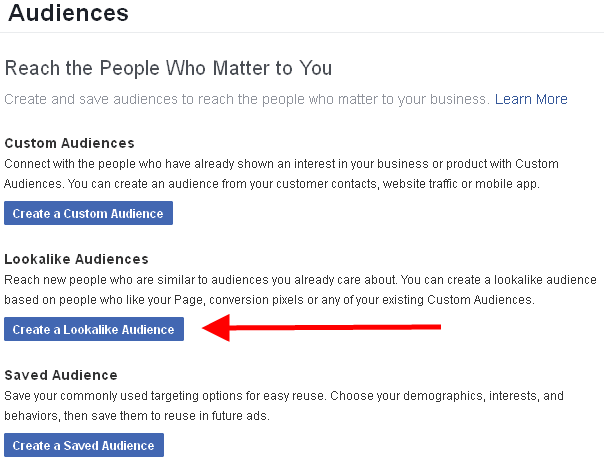604x471 pixels.
Task: Open the Learn More link
Action: pyautogui.click(x=531, y=99)
